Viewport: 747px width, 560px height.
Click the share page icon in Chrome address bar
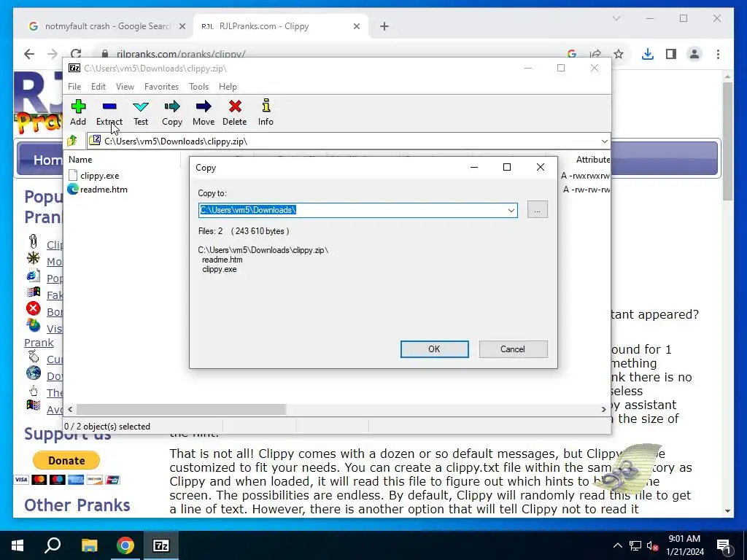595,54
